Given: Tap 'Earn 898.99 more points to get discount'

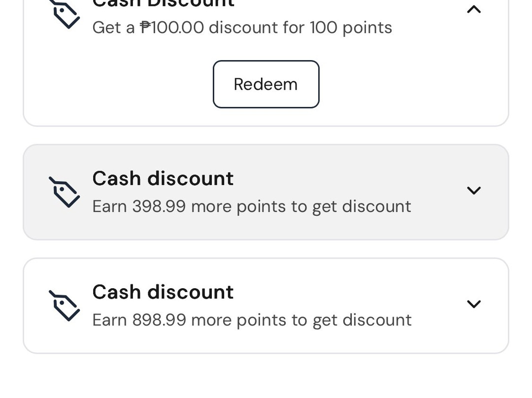Looking at the screenshot, I should tap(252, 320).
